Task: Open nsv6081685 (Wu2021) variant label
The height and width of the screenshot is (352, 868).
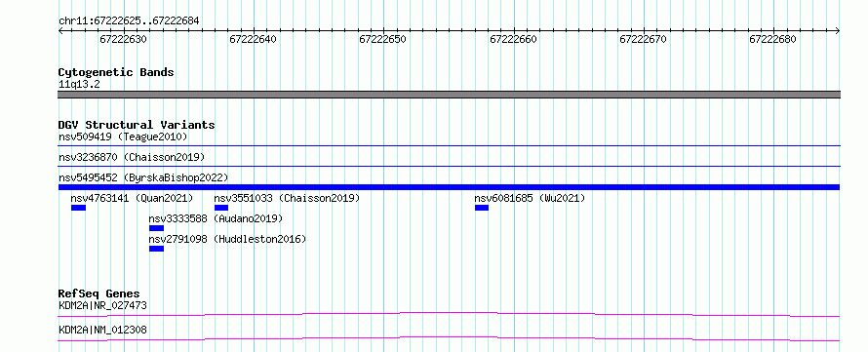Action: tap(530, 198)
